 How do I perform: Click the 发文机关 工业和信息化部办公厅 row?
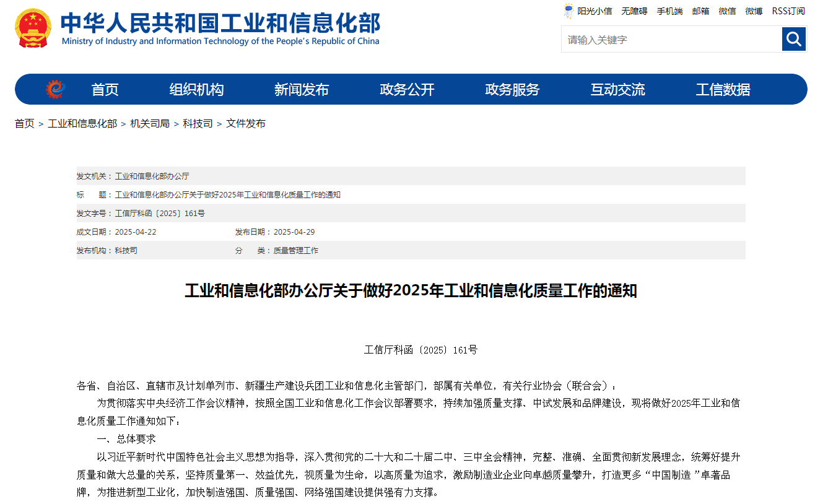point(411,176)
